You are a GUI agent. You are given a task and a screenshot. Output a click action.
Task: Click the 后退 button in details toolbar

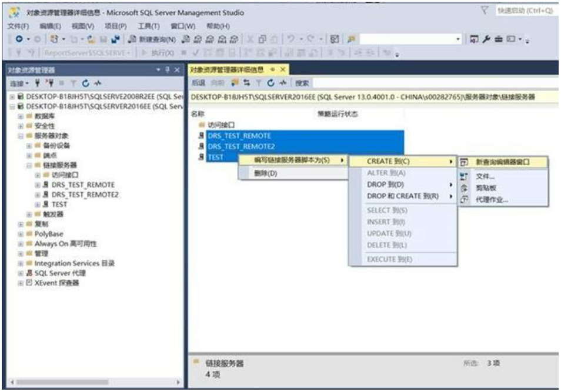pos(199,83)
